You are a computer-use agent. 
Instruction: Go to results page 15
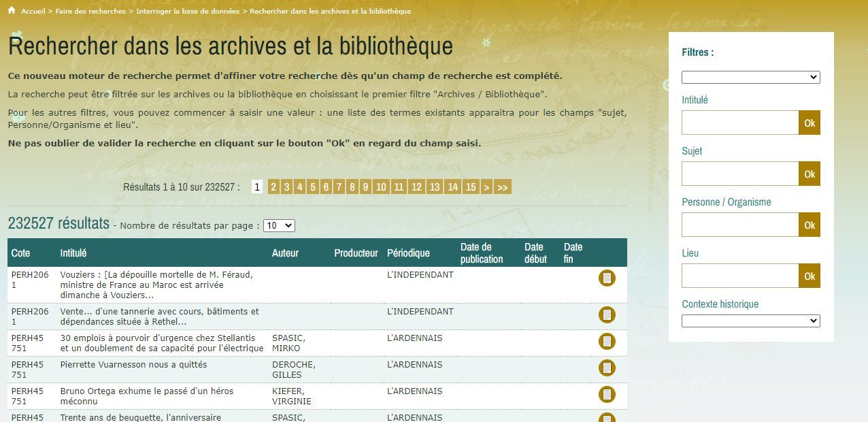tap(471, 187)
